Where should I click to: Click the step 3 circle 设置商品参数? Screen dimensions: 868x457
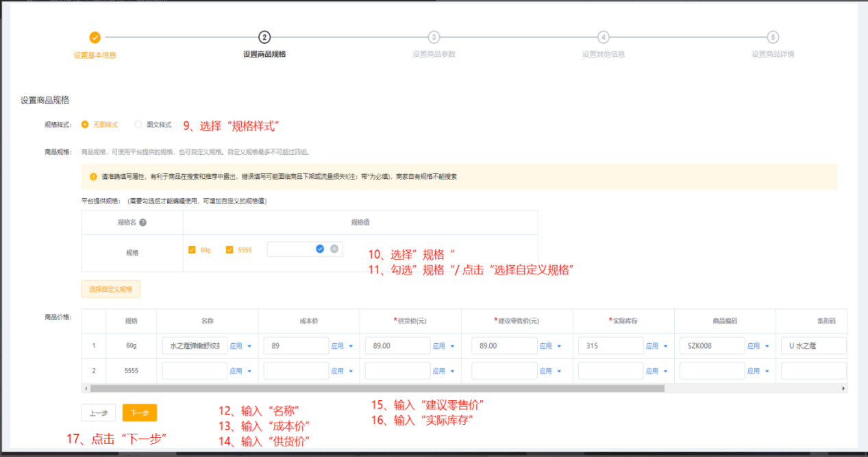[x=434, y=37]
